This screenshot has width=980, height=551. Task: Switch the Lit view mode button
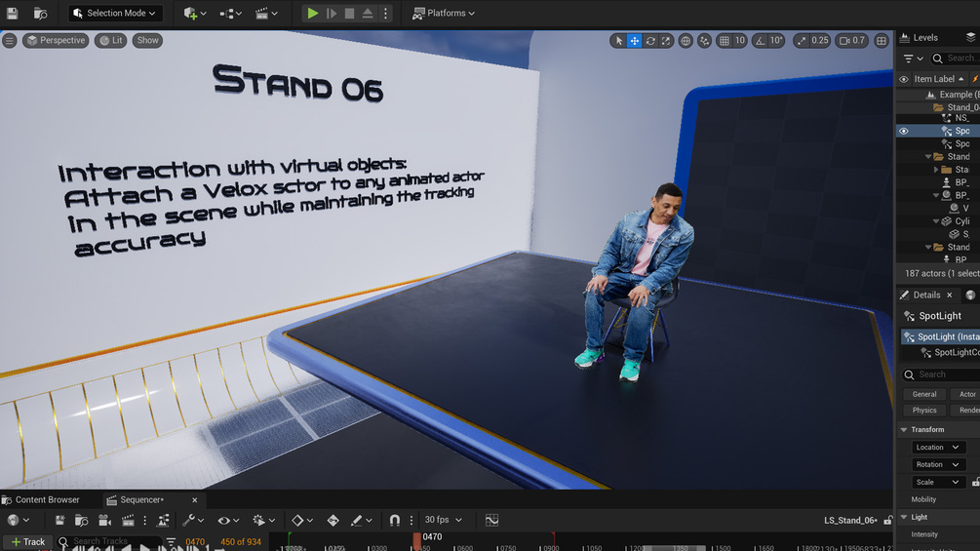coord(111,41)
